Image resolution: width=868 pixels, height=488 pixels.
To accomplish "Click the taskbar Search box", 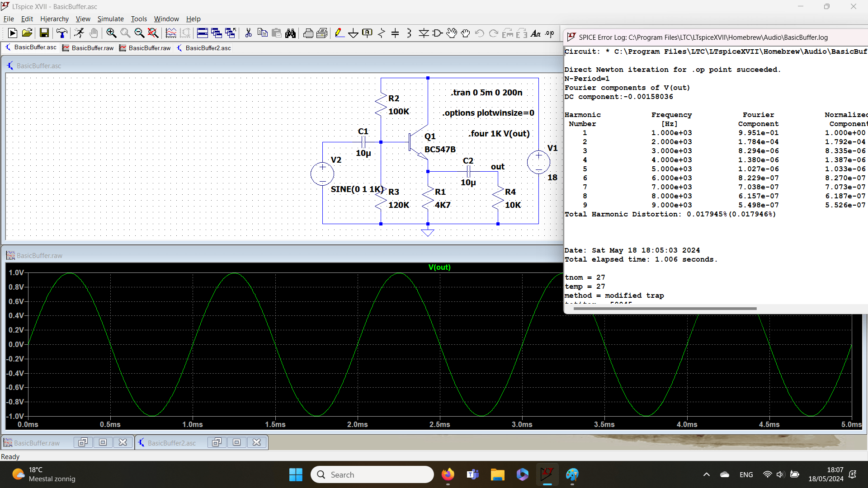I will click(372, 474).
